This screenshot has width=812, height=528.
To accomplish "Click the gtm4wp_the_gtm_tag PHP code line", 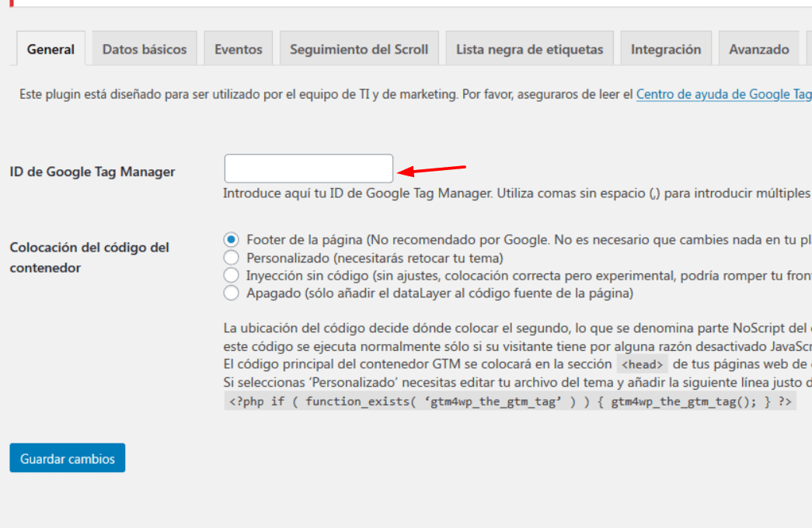I will click(x=510, y=401).
